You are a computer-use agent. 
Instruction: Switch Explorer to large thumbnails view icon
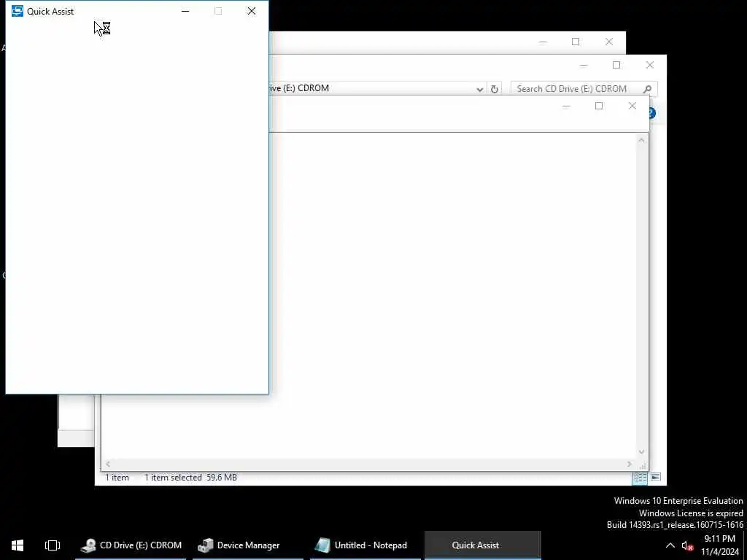(x=656, y=477)
